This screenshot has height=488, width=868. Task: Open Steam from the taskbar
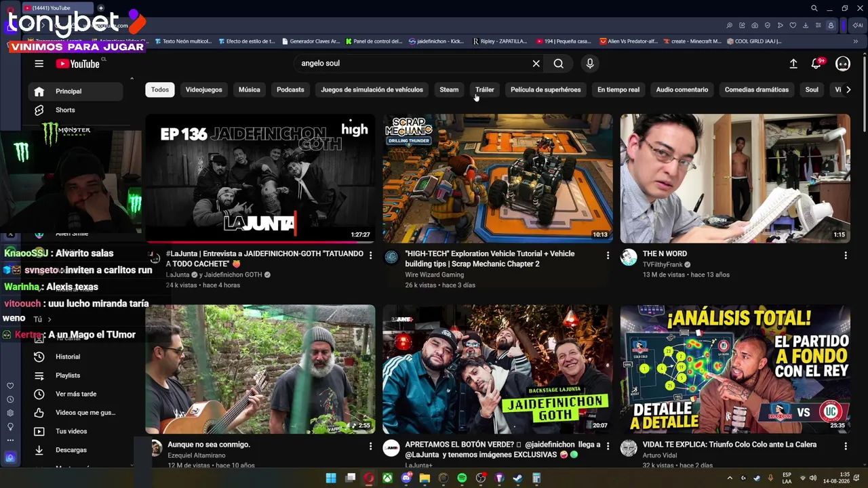(517, 479)
